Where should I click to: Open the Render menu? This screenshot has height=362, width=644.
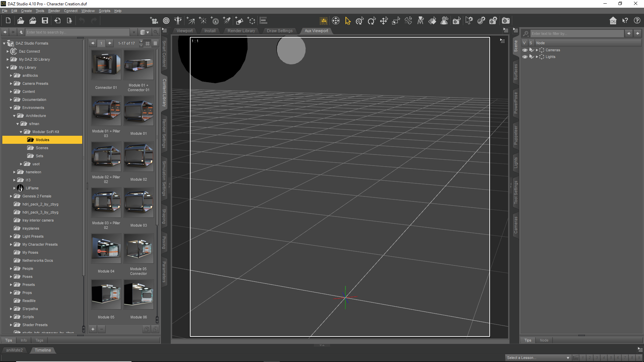[x=54, y=11]
